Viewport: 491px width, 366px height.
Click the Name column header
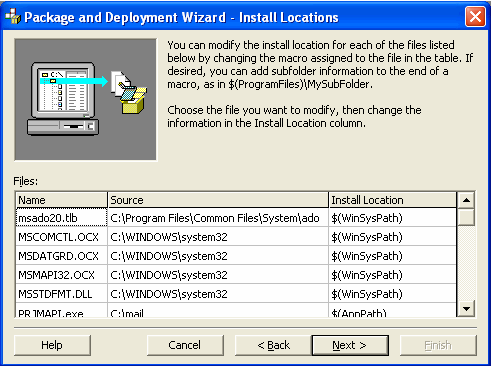(61, 200)
